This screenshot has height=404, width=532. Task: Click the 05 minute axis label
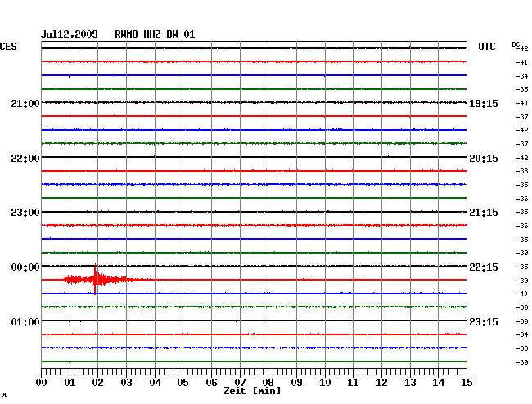183,383
